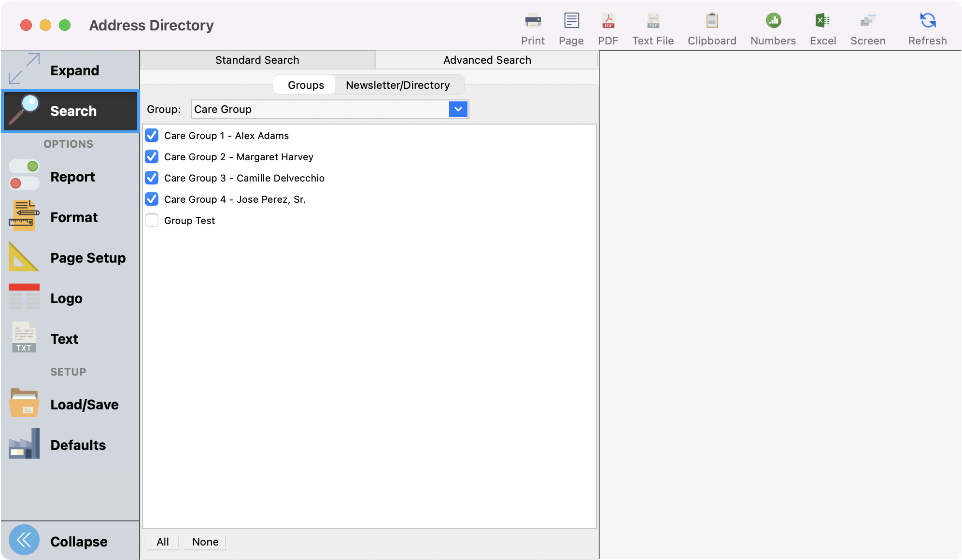Viewport: 962px width, 560px height.
Task: Open the Logo settings in the sidebar
Action: [x=66, y=298]
